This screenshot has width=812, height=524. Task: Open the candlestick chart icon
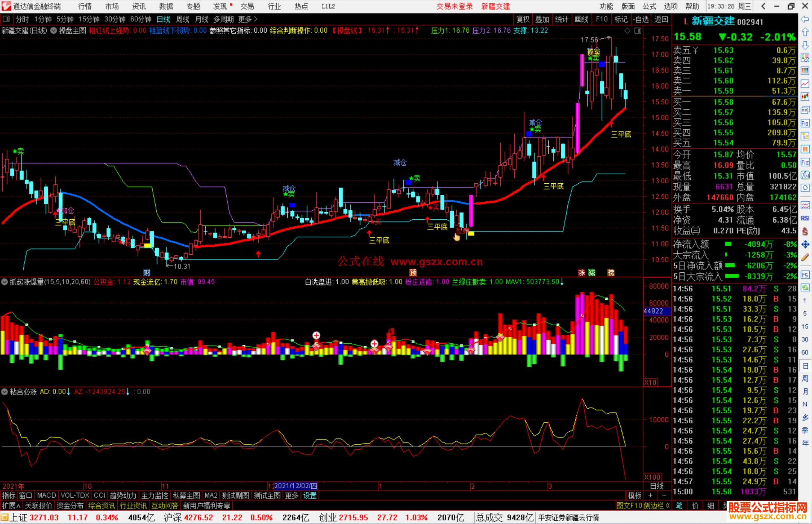(805, 97)
